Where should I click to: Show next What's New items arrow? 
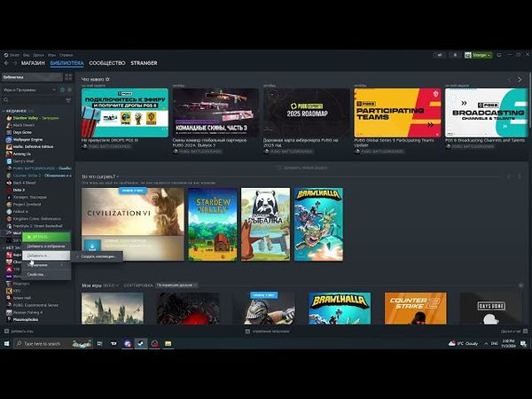click(x=520, y=80)
